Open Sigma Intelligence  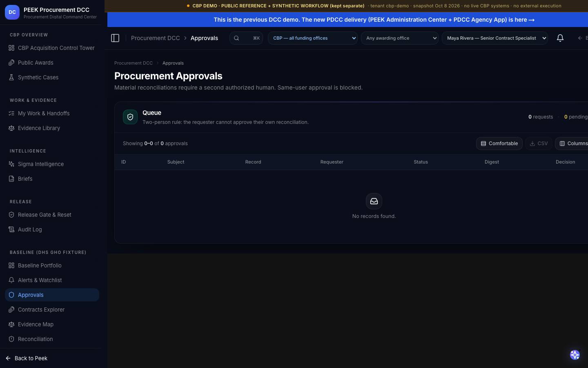(x=52, y=164)
